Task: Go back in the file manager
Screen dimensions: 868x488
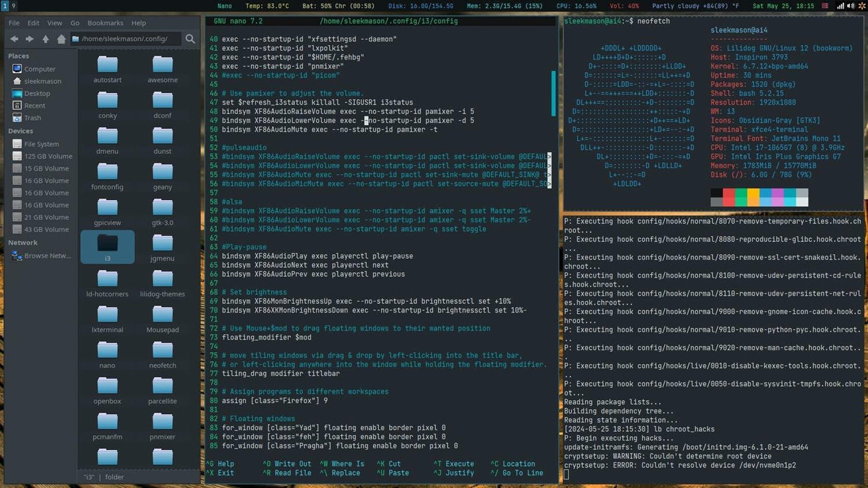Action: tap(14, 39)
